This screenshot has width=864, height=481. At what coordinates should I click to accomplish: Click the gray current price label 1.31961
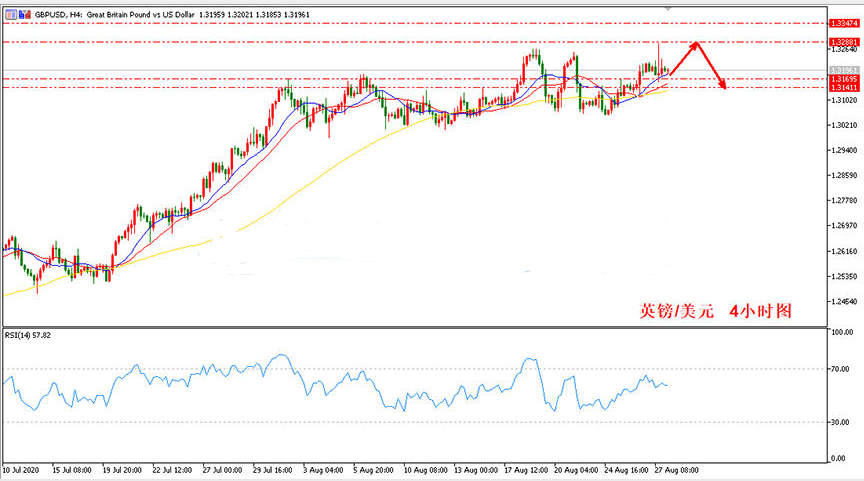coord(844,70)
